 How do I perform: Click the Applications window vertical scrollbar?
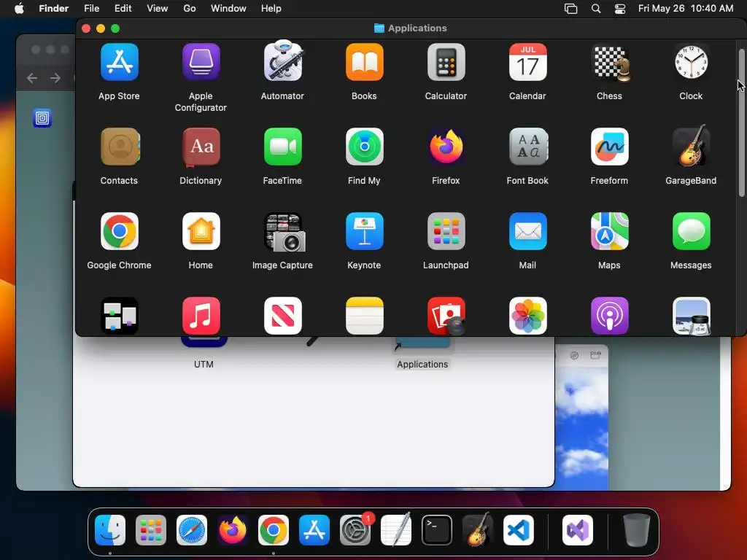[741, 122]
